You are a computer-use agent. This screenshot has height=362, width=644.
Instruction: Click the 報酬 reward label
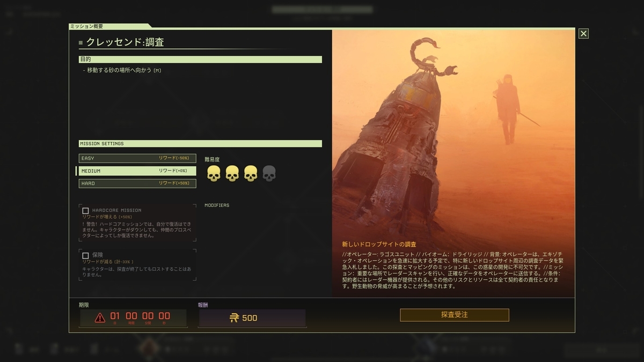click(203, 305)
